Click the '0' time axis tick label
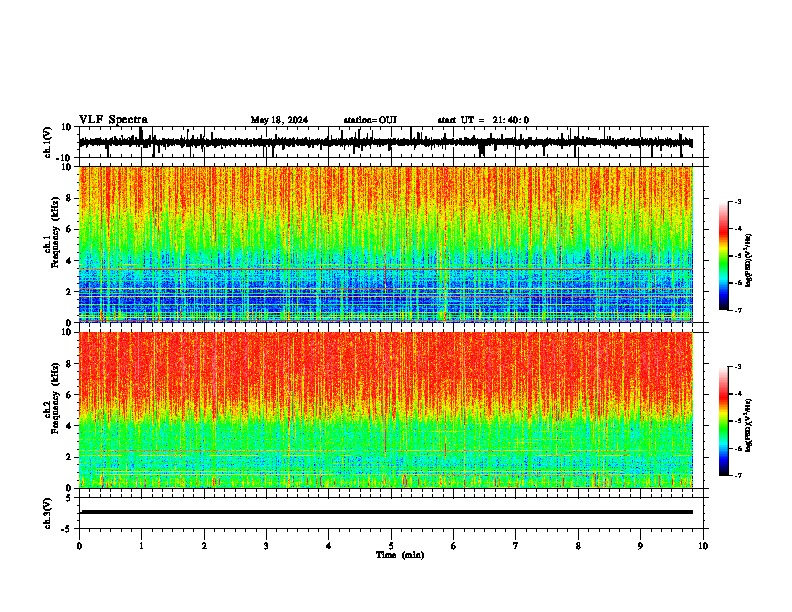 click(79, 546)
